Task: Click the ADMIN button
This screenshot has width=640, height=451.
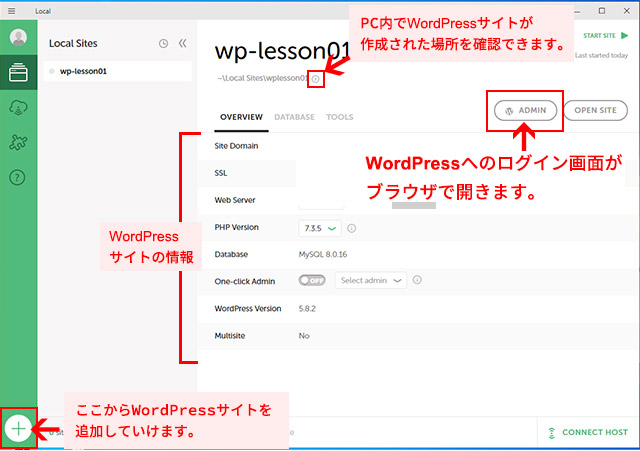Action: (x=525, y=111)
